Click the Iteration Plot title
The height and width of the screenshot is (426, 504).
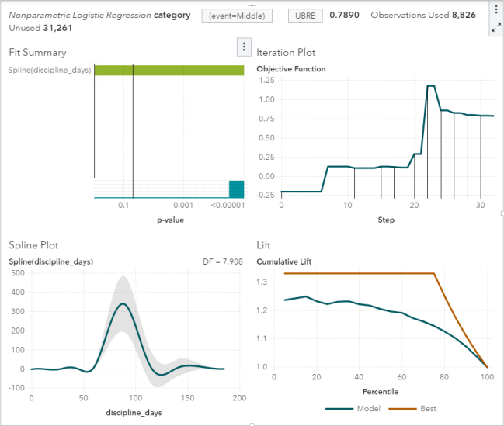point(286,52)
